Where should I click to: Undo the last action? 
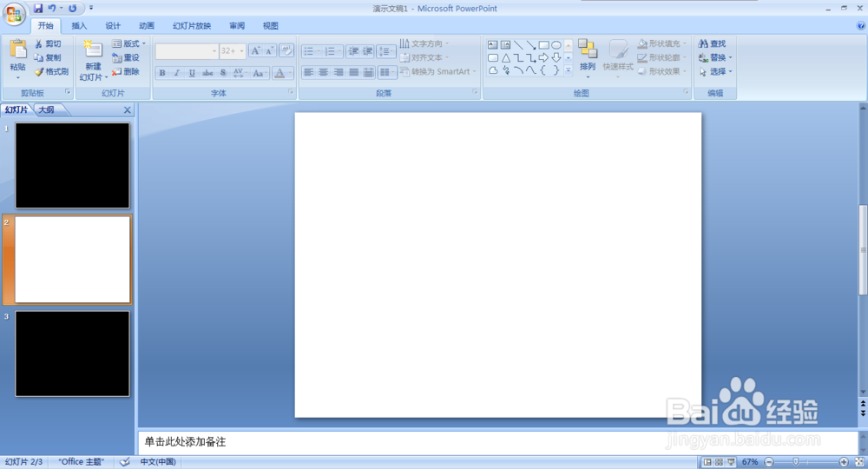[52, 9]
